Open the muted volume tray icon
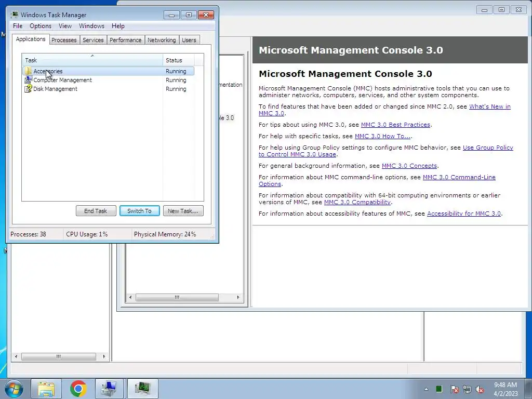 point(480,389)
